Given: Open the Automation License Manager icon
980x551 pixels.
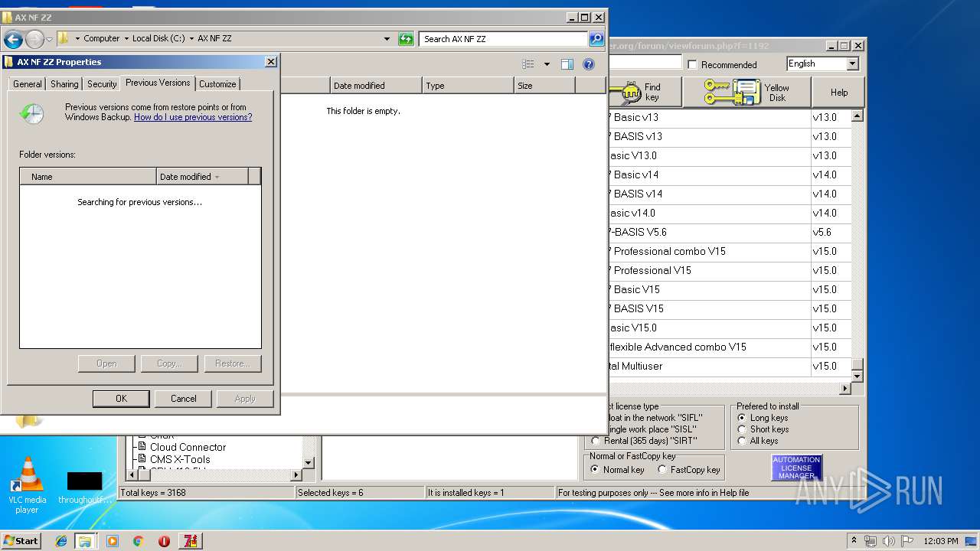Looking at the screenshot, I should click(796, 468).
